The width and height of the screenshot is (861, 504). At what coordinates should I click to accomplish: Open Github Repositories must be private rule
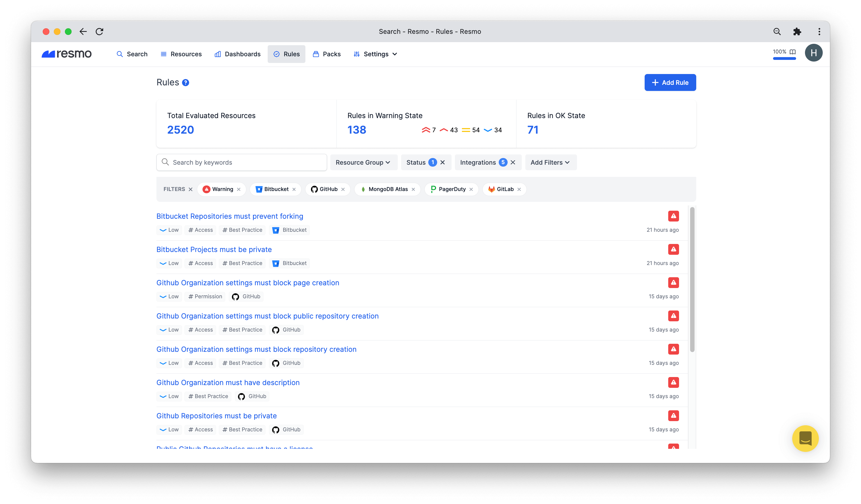point(217,416)
